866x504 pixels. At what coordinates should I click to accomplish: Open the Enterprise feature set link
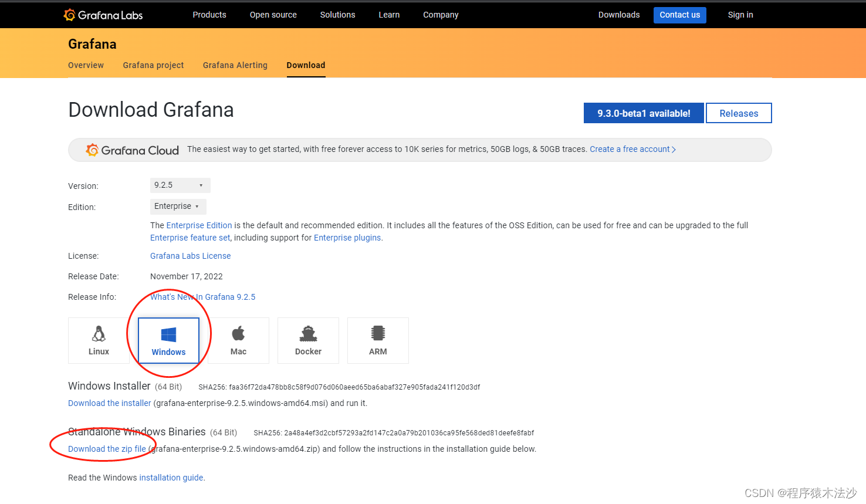coord(190,238)
